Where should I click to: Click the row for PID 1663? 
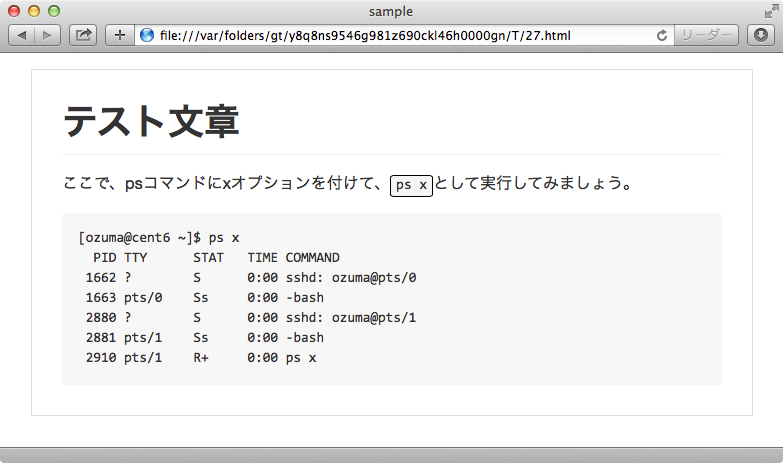tap(205, 298)
